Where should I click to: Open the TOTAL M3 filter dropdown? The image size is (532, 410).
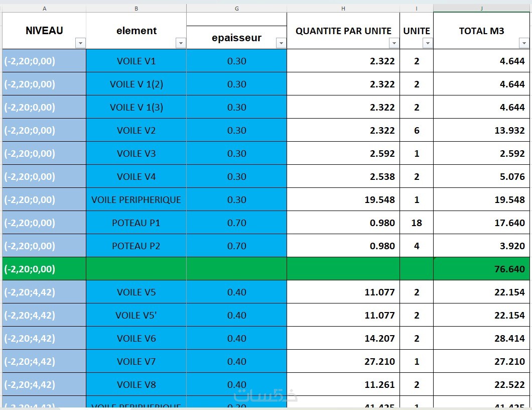[x=524, y=43]
